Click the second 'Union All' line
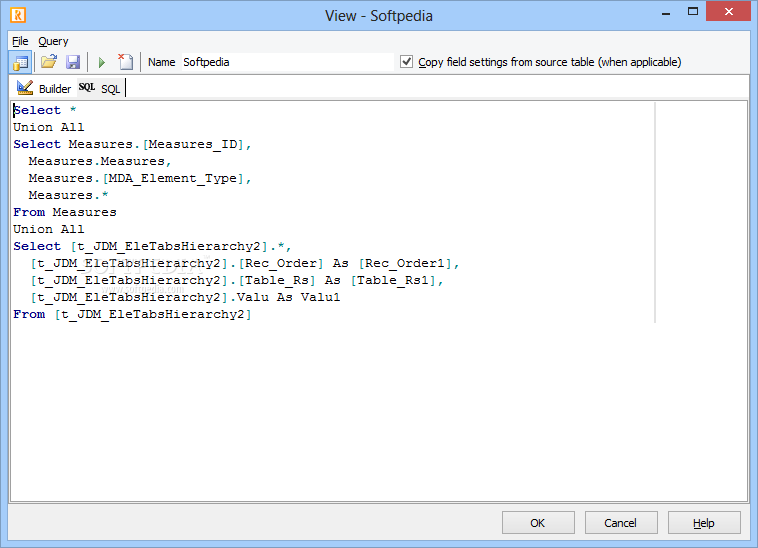Screen dimensions: 758x548 click(48, 229)
